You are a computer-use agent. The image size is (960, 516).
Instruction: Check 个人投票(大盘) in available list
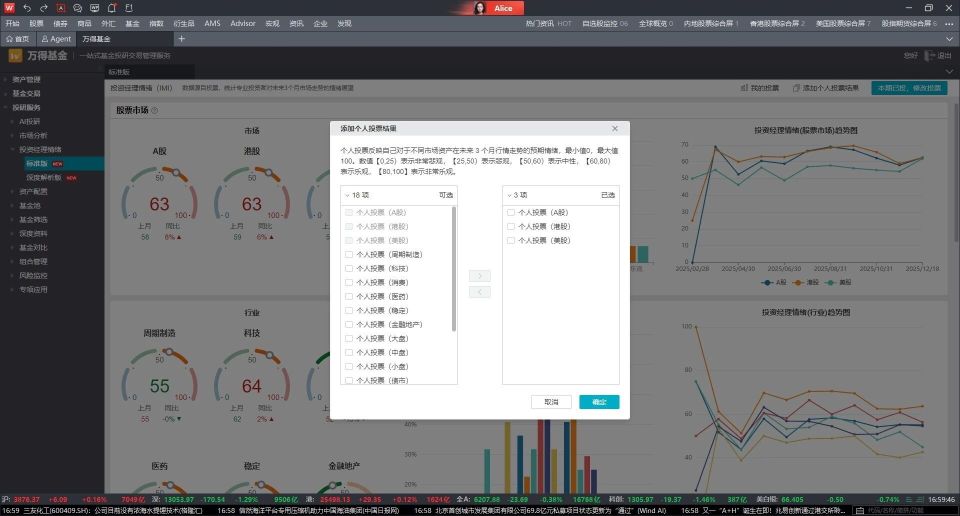(349, 338)
